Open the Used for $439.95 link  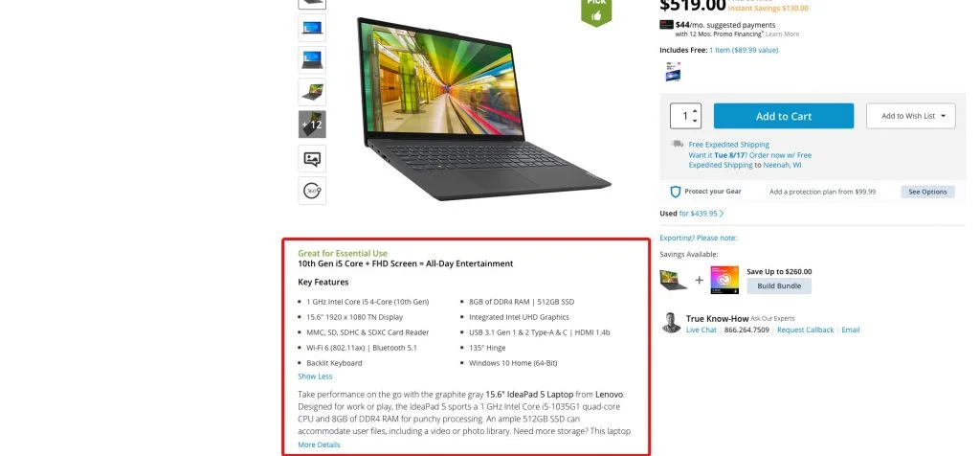[x=692, y=214]
